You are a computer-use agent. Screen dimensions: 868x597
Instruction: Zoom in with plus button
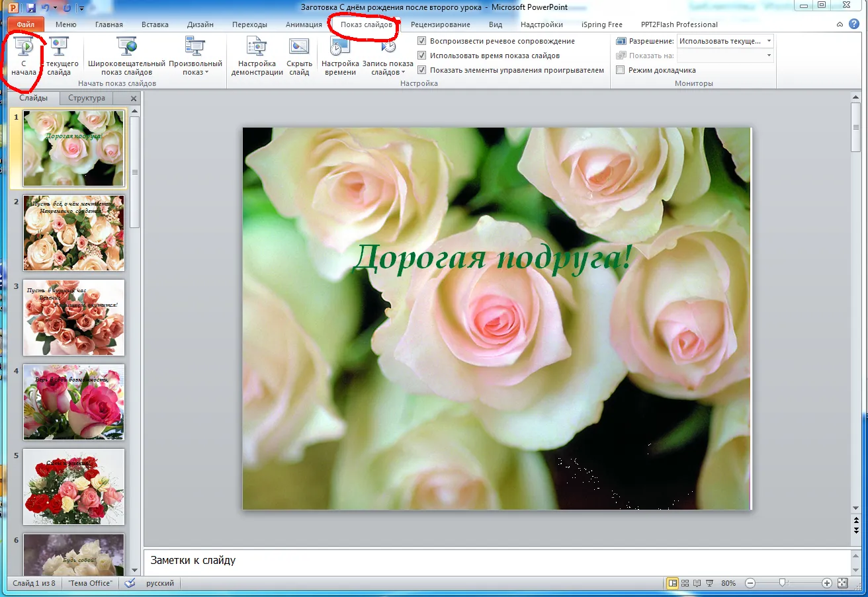pyautogui.click(x=827, y=583)
